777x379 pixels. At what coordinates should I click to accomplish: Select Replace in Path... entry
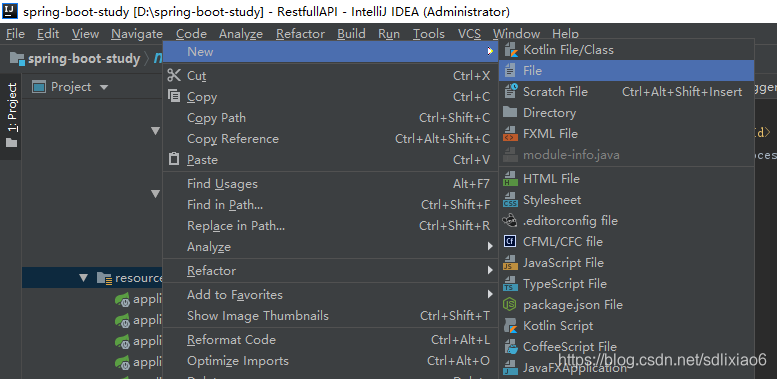pyautogui.click(x=330, y=226)
